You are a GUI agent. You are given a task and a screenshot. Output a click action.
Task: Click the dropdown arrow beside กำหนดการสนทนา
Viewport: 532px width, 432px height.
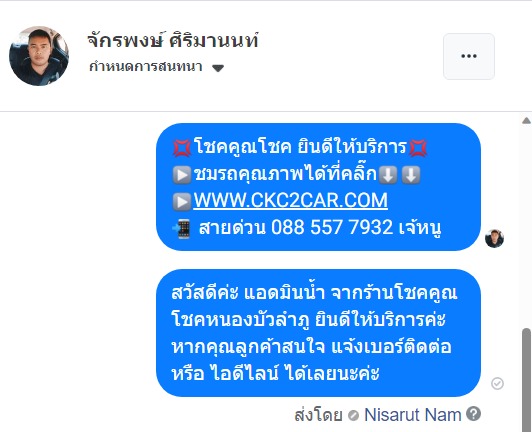(x=218, y=68)
